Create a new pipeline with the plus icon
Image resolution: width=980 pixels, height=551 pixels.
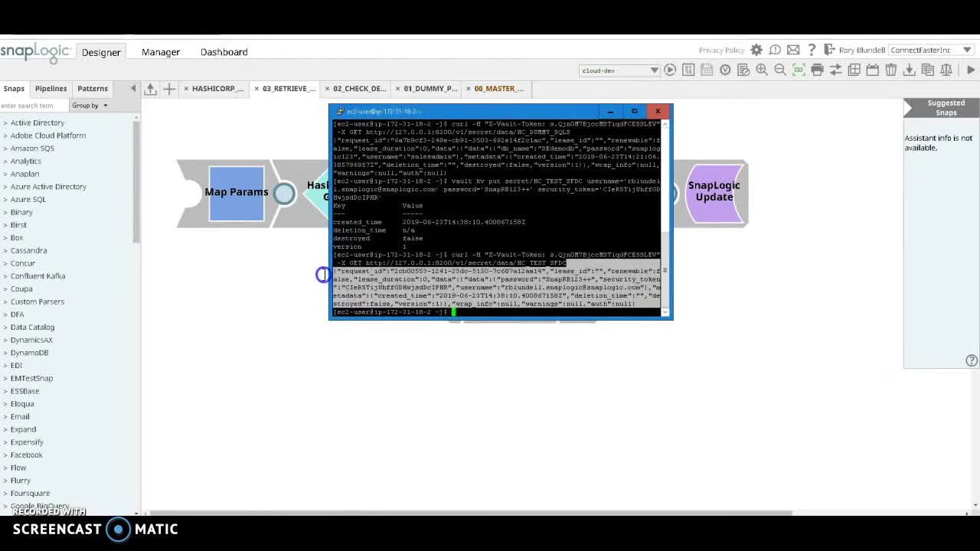[169, 89]
